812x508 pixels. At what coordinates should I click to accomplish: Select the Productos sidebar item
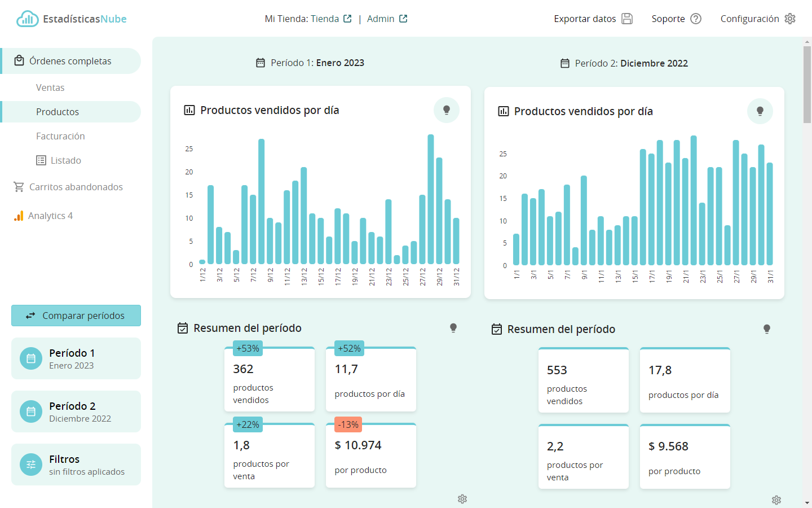tap(70, 112)
